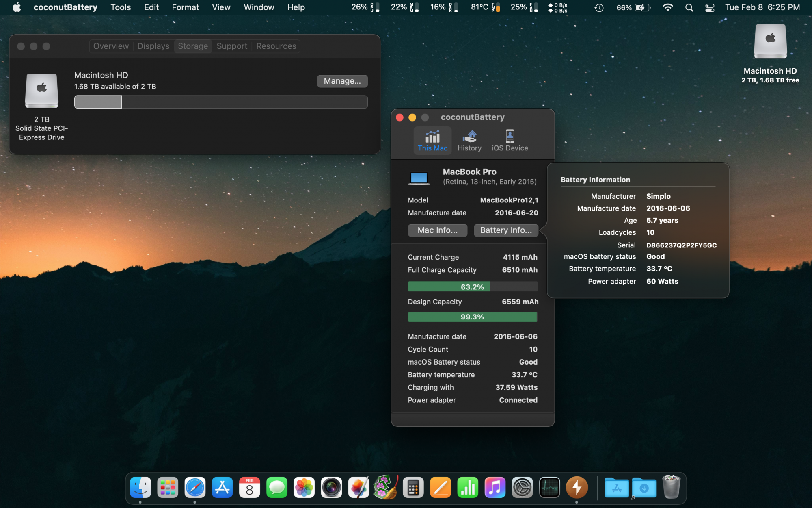Viewport: 812px width, 508px height.
Task: Open System Preferences from the Dock
Action: pyautogui.click(x=522, y=487)
